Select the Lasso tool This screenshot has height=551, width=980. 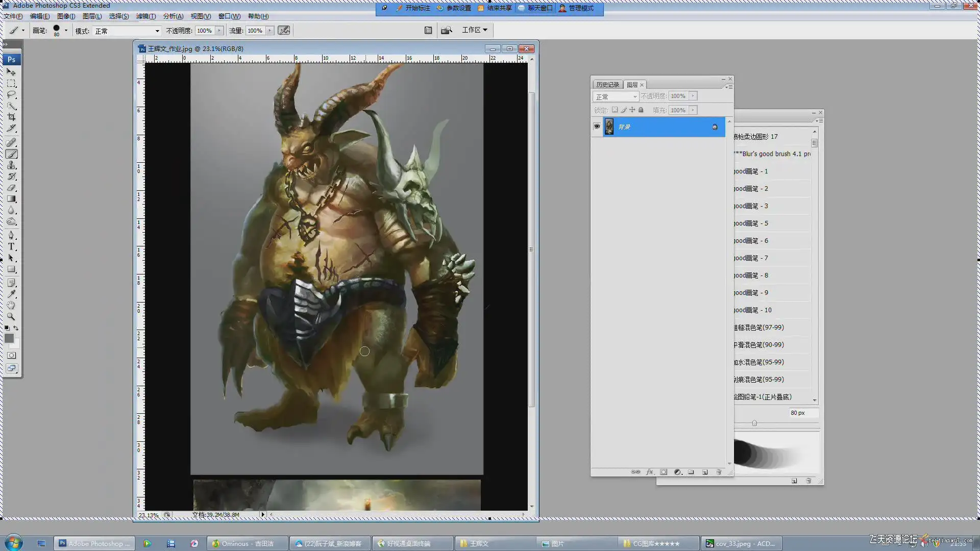(11, 95)
